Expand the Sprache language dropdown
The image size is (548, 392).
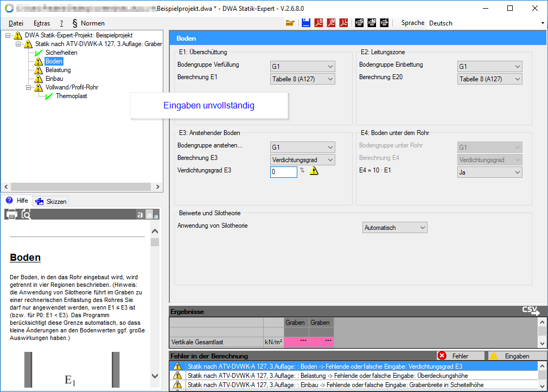[x=542, y=23]
